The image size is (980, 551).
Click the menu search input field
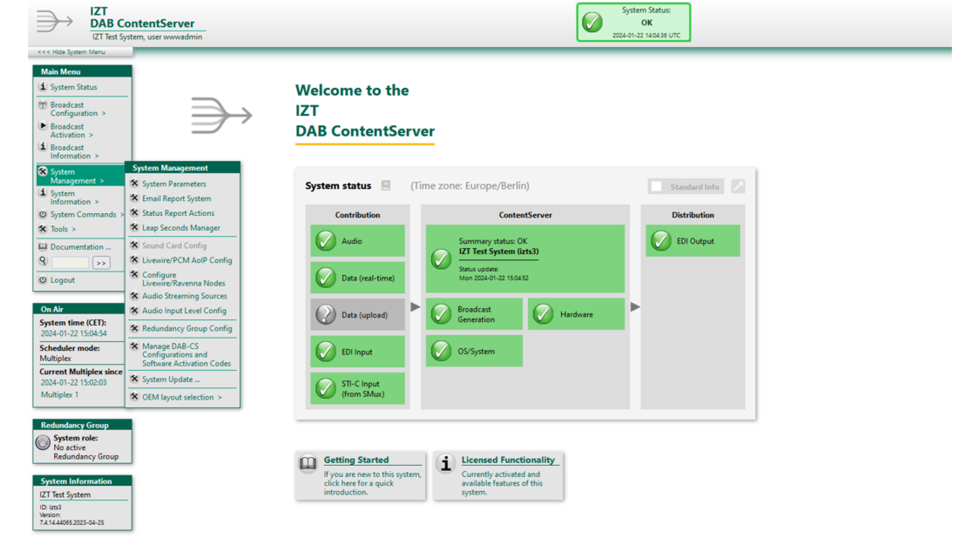point(70,263)
